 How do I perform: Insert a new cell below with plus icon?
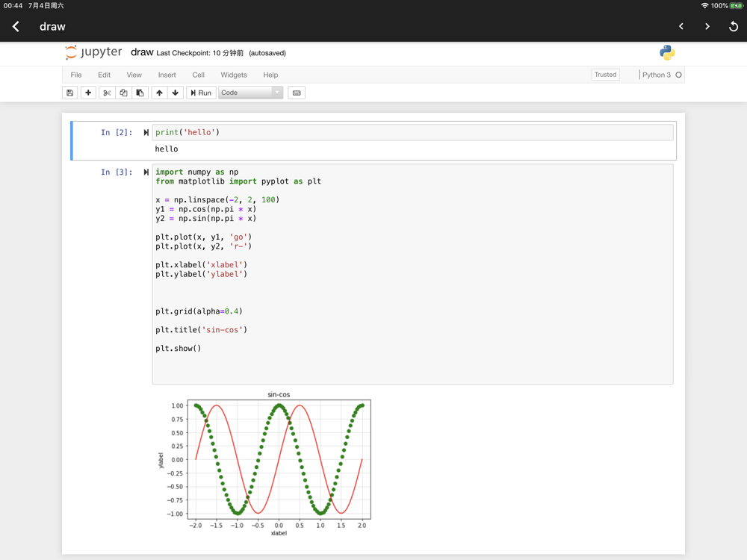tap(88, 93)
